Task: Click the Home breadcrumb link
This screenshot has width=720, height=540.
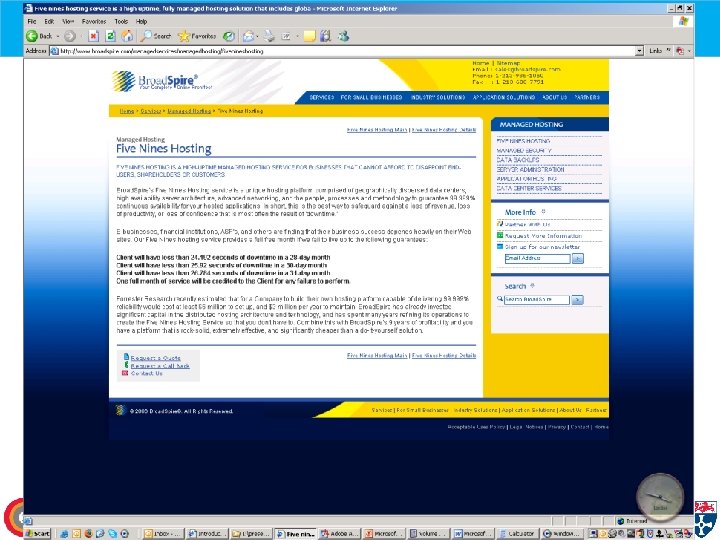Action: (x=127, y=111)
